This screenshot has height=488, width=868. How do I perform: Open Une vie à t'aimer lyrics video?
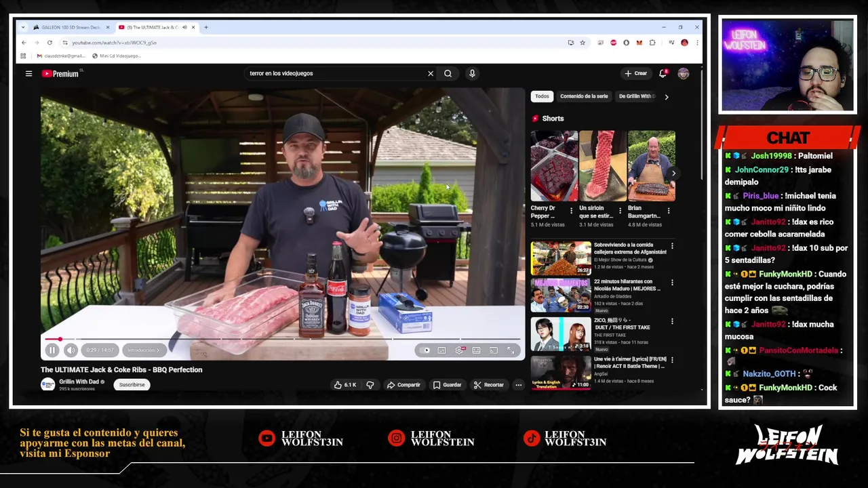click(x=561, y=373)
